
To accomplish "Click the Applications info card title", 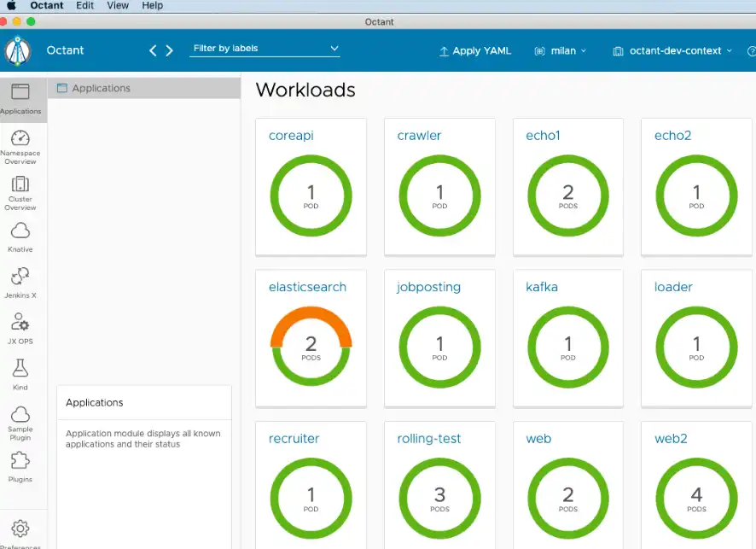I will click(95, 403).
